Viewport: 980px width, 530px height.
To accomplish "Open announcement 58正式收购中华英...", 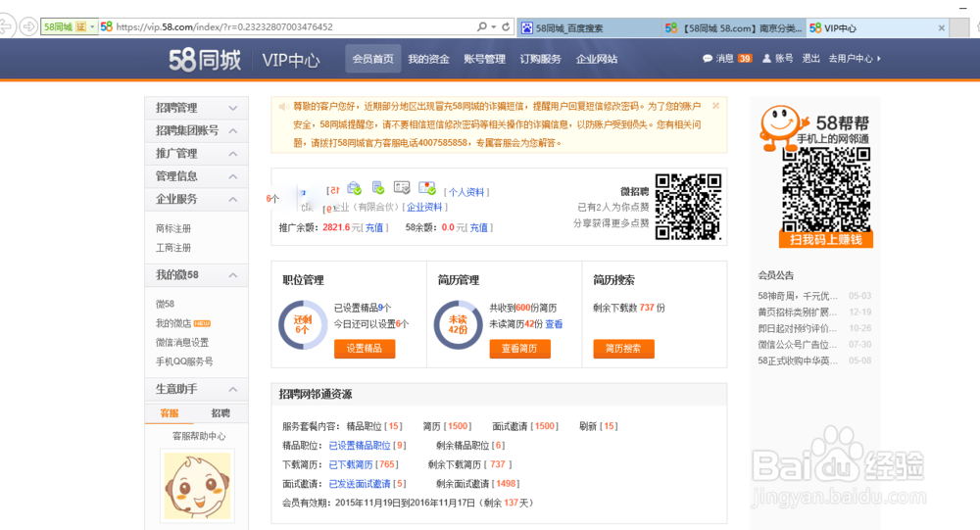I will tap(797, 361).
